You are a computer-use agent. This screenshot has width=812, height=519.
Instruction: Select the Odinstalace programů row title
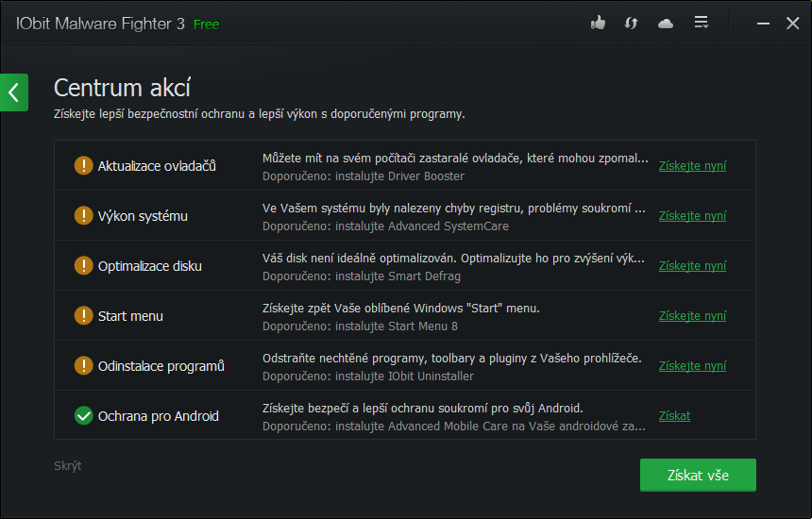pos(161,366)
